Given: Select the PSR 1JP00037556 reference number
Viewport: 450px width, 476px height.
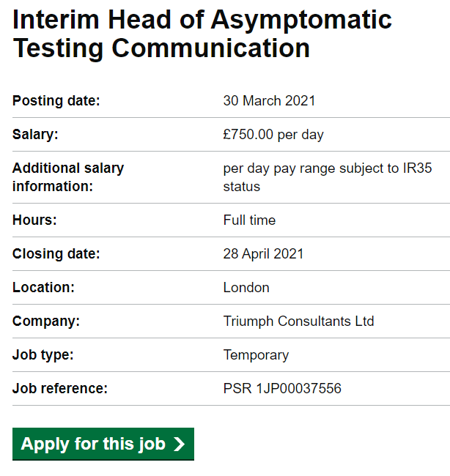Looking at the screenshot, I should (x=282, y=389).
